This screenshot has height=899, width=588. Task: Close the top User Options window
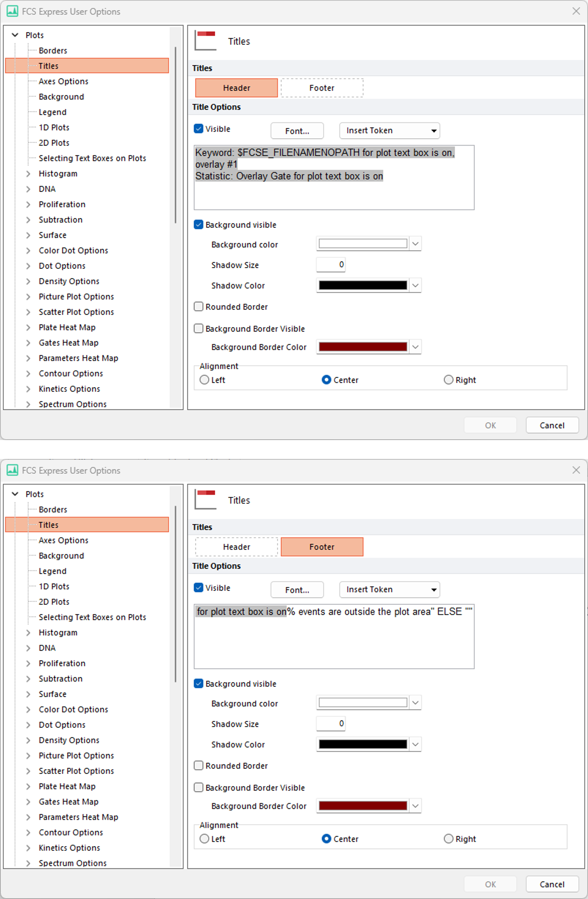click(x=576, y=11)
